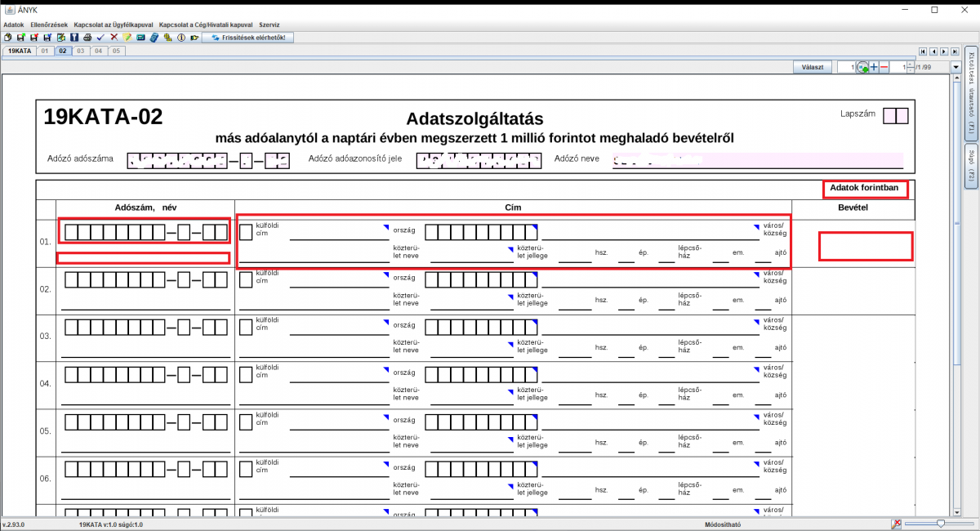Open the yellow notes icon
Screen dimensions: 980x531
click(127, 38)
